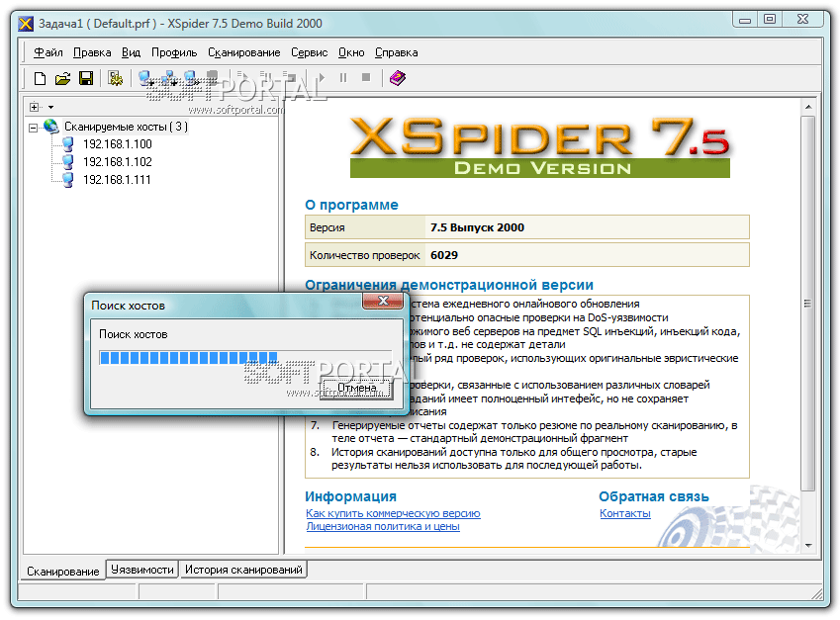
Task: Switch to the История сканирований tab
Action: (x=243, y=570)
